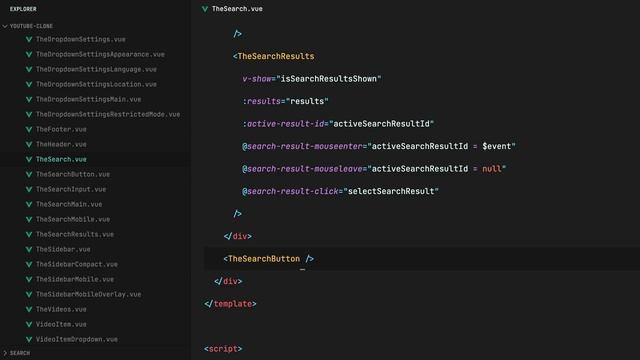
Task: Select TheSearch.vue in explorer
Action: [61, 159]
